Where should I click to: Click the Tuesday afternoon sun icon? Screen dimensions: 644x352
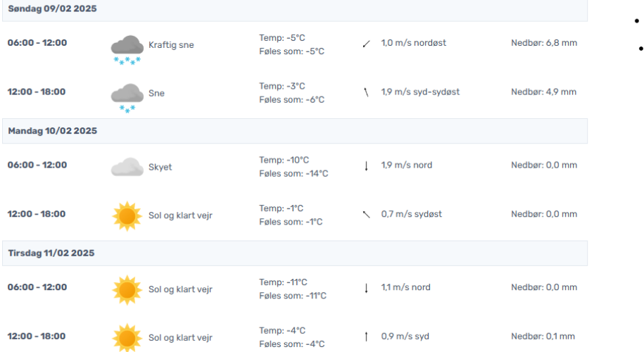[127, 338]
